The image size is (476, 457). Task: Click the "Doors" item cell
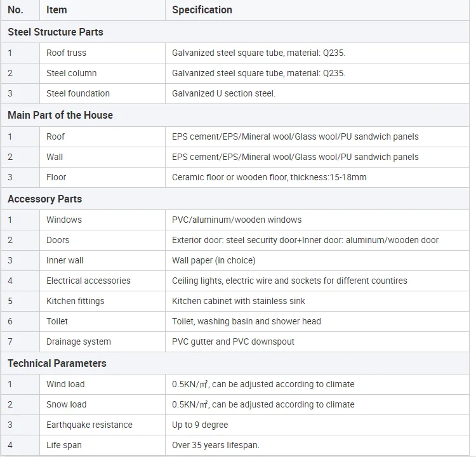58,240
